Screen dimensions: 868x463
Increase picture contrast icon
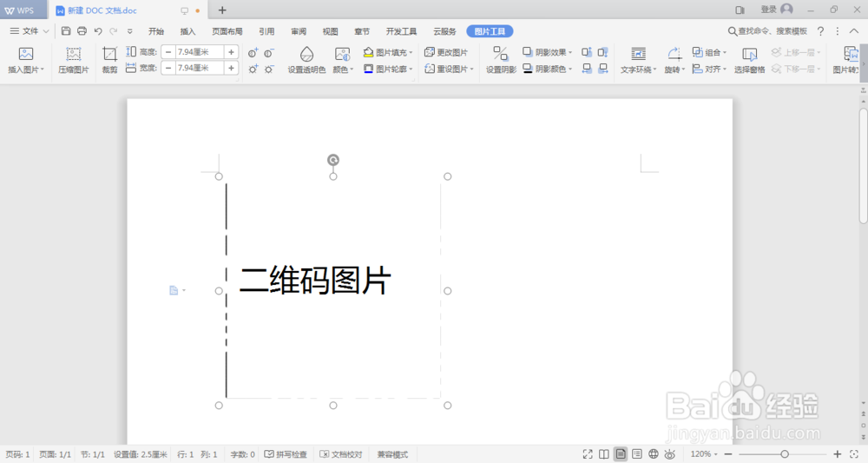253,53
